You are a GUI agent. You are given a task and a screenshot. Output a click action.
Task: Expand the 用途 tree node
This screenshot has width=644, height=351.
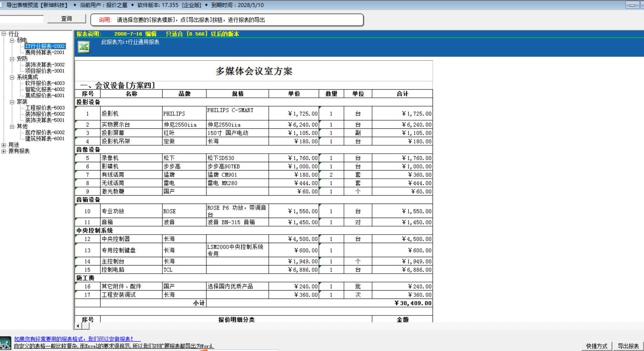tap(4, 145)
